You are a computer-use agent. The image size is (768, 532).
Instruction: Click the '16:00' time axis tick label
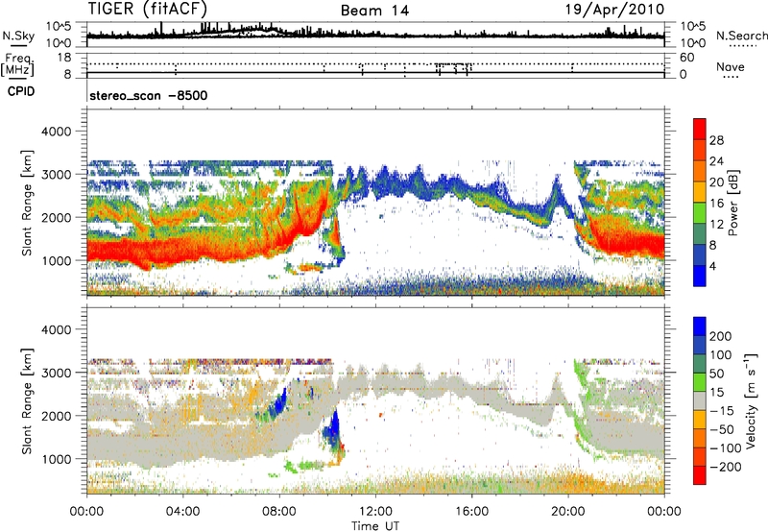(471, 512)
